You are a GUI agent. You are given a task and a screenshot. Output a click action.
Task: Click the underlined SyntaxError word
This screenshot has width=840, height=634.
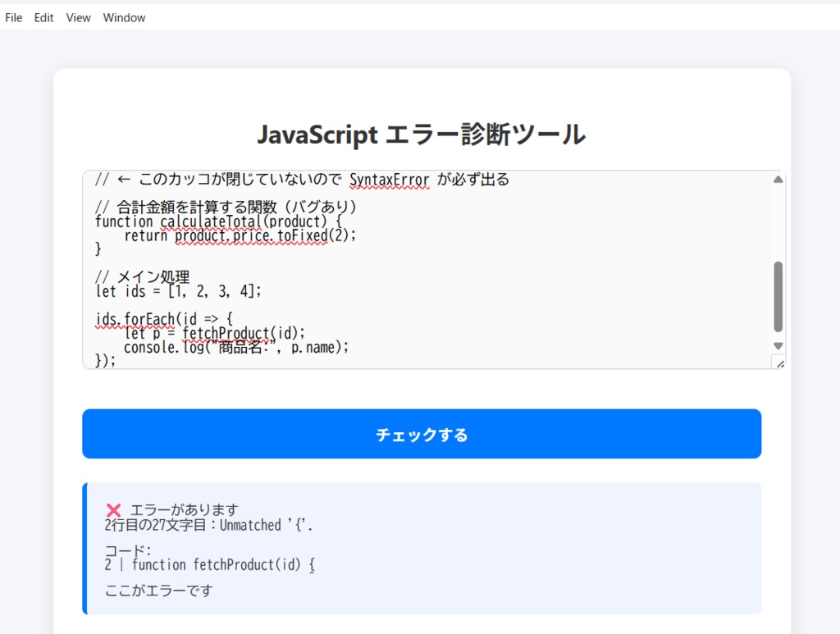pyautogui.click(x=390, y=179)
